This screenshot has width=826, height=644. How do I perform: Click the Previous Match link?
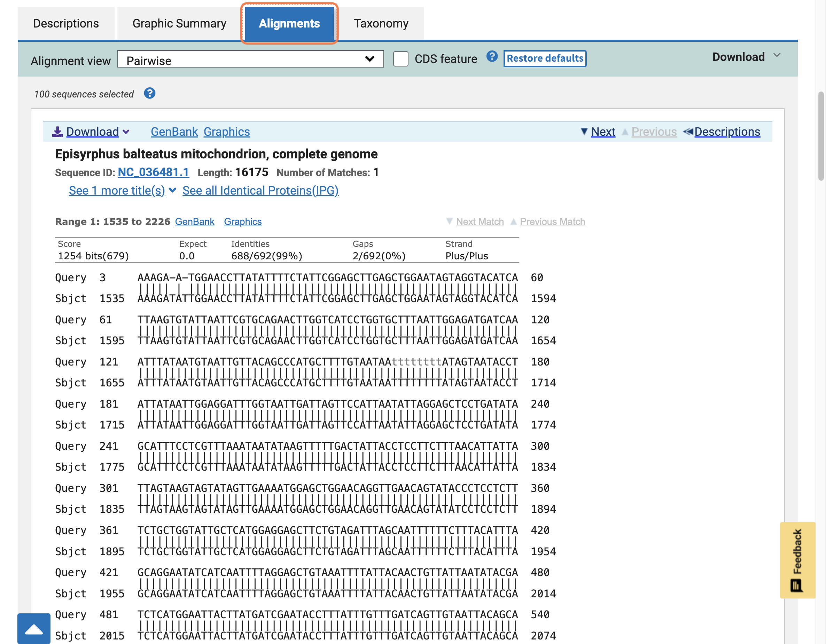pos(552,222)
